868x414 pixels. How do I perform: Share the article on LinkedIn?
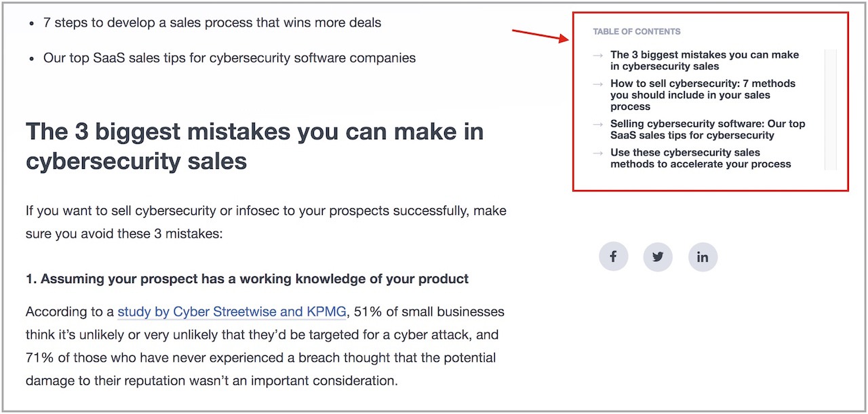(703, 257)
